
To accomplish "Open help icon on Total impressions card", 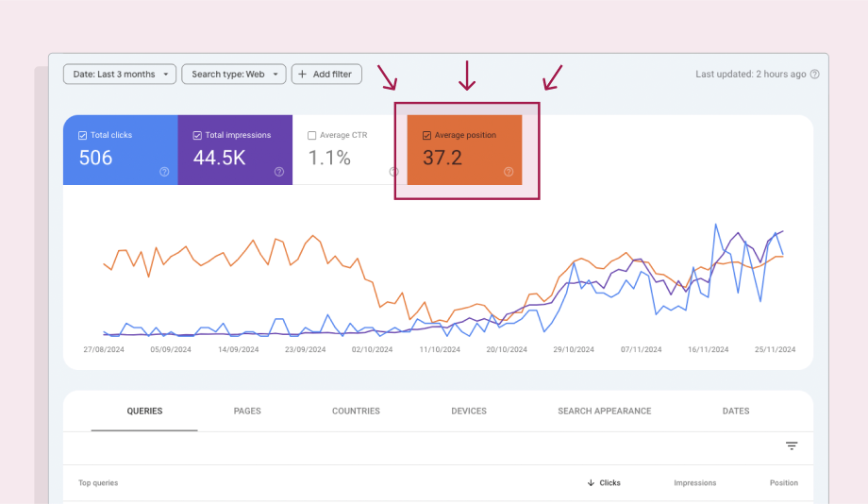I will point(279,172).
